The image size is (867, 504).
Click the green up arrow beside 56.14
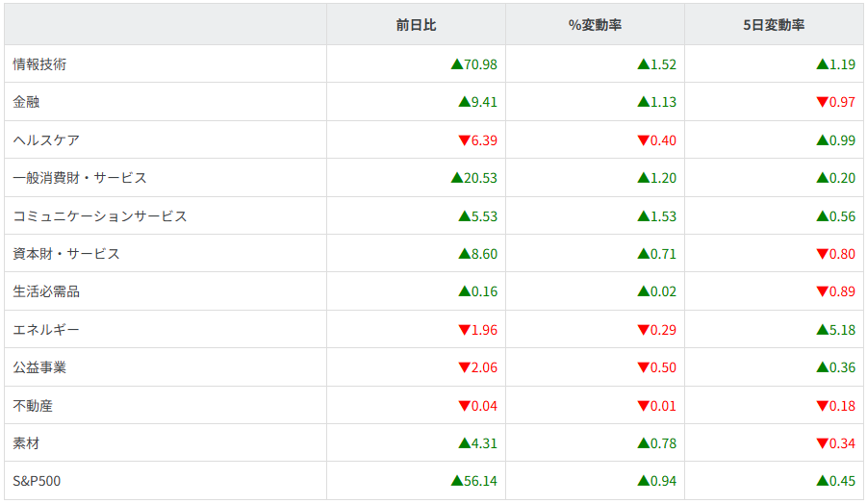[x=457, y=481]
